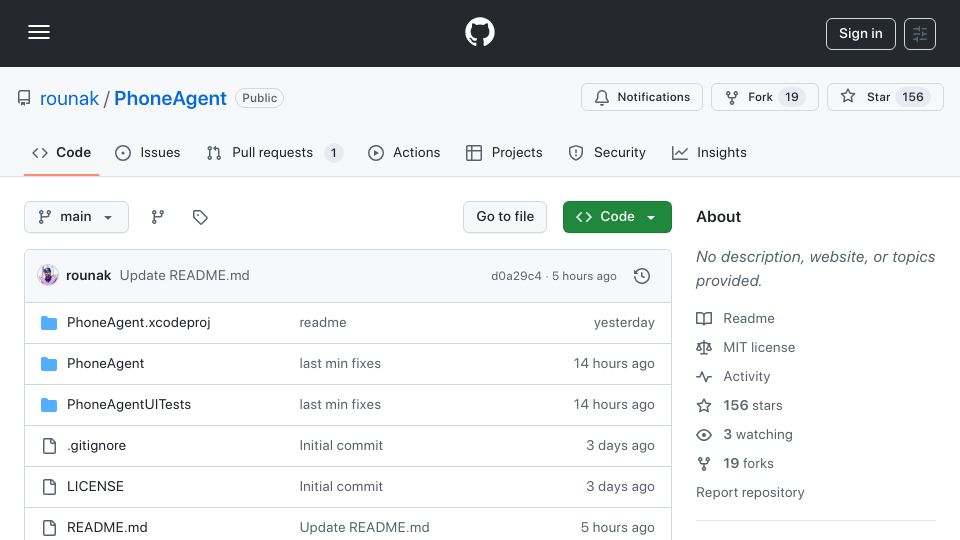Open the Update README.md commit message
The width and height of the screenshot is (960, 540).
[x=184, y=276]
